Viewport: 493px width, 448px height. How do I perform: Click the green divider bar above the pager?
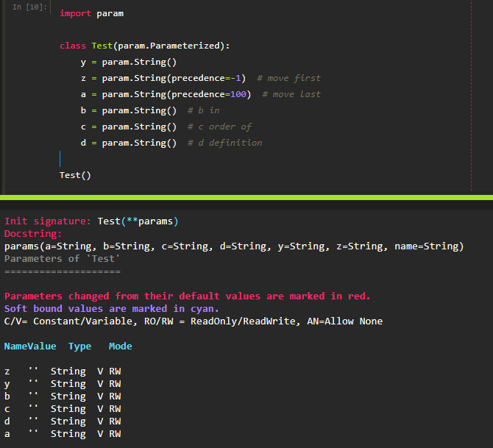(x=246, y=197)
